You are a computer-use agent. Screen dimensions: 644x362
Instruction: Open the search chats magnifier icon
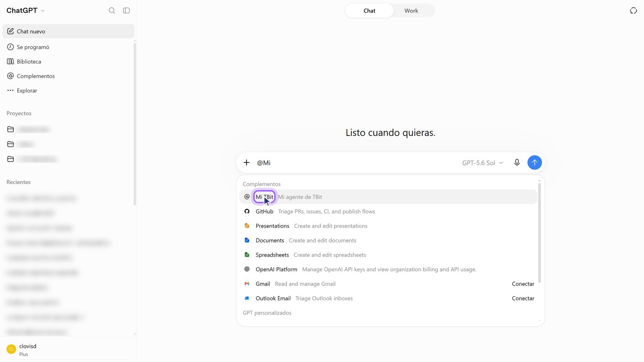pyautogui.click(x=112, y=10)
